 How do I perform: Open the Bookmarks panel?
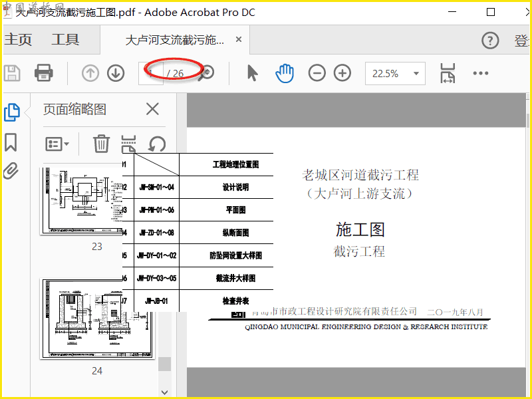click(x=11, y=142)
